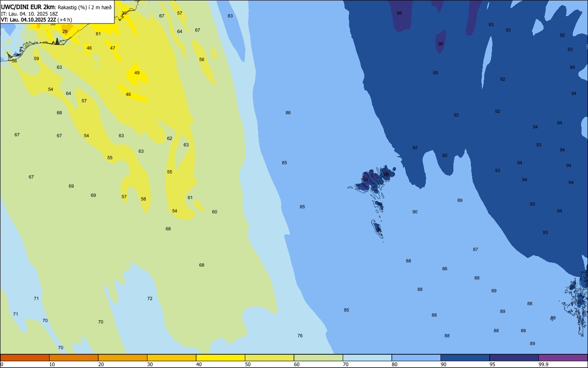Viewport: 588px width, 368px height.
Task: Select the indigo 95–99.9 legend swatch
Action: click(514, 357)
